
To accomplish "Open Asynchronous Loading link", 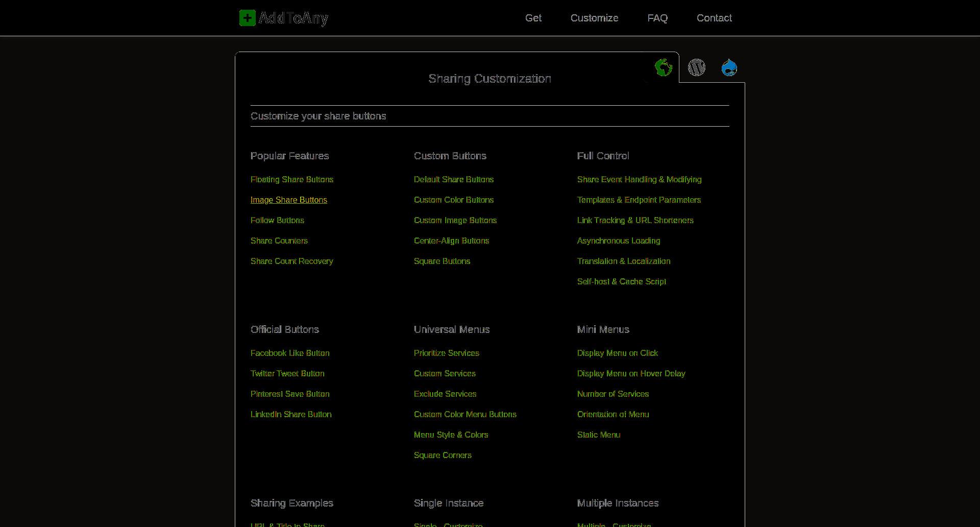I will point(619,241).
